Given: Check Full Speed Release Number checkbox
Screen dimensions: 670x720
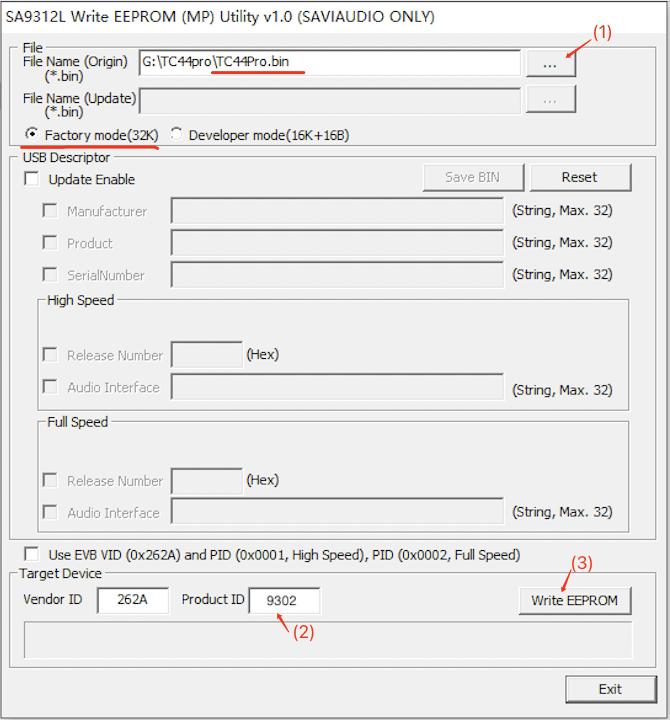Looking at the screenshot, I should click(50, 481).
